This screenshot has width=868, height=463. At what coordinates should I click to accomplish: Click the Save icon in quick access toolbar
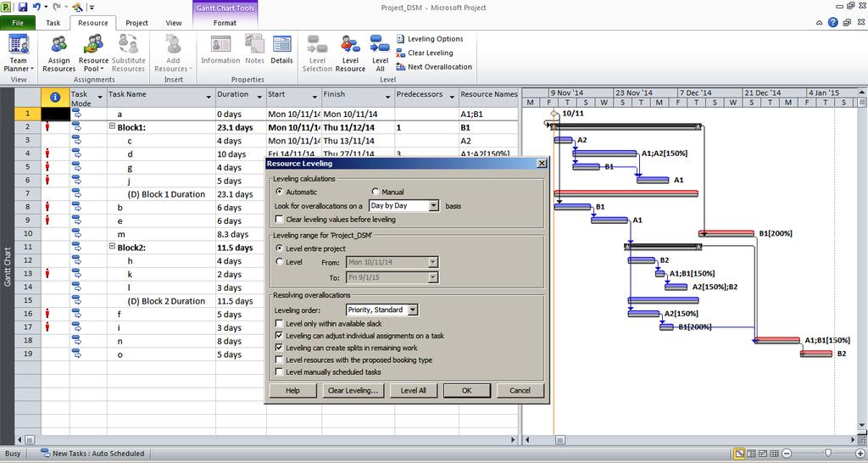(x=23, y=7)
